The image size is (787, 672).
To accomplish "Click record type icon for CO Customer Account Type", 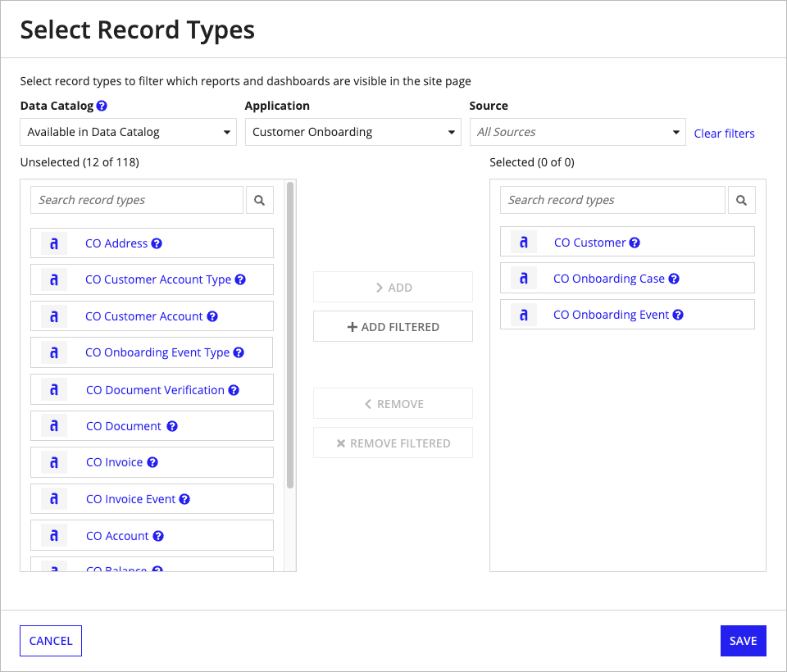I will coord(54,279).
